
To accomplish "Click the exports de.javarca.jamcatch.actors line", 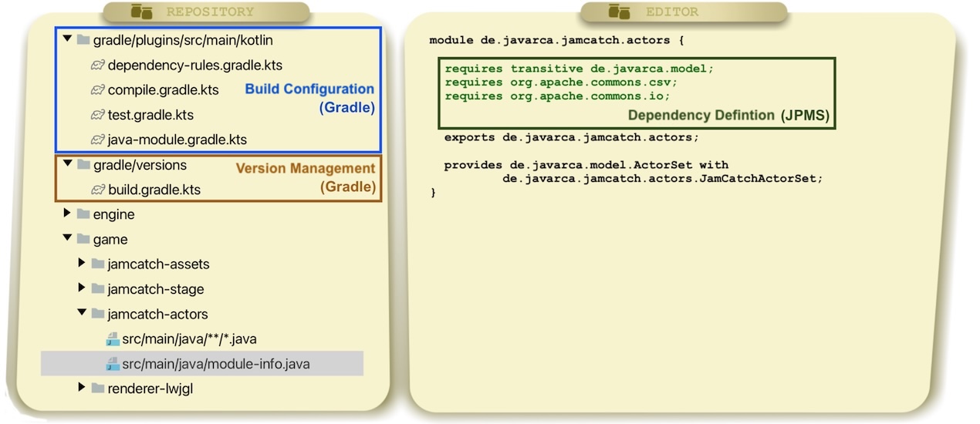I will tap(572, 137).
